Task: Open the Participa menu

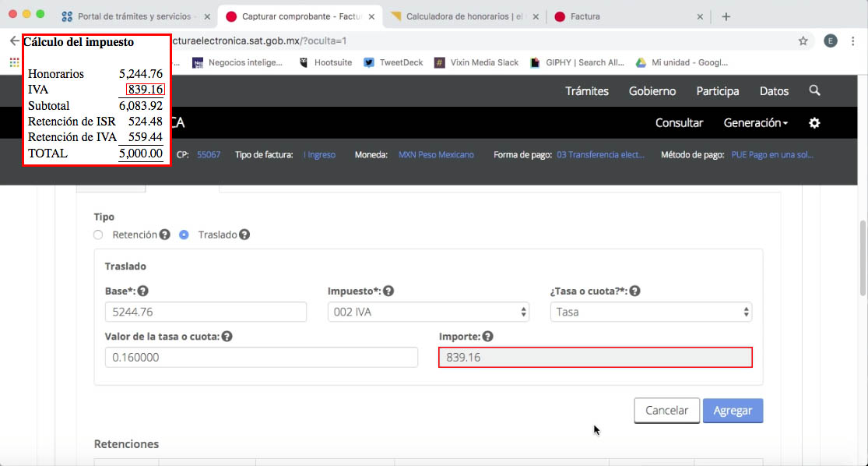Action: click(x=718, y=91)
